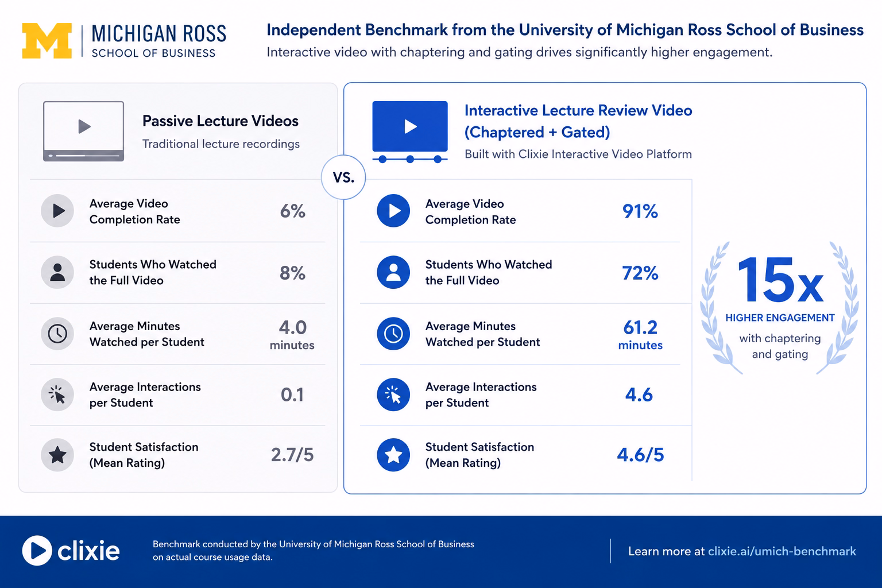
Task: Click the blue cursor-click icon beside 4.6
Action: click(x=393, y=394)
